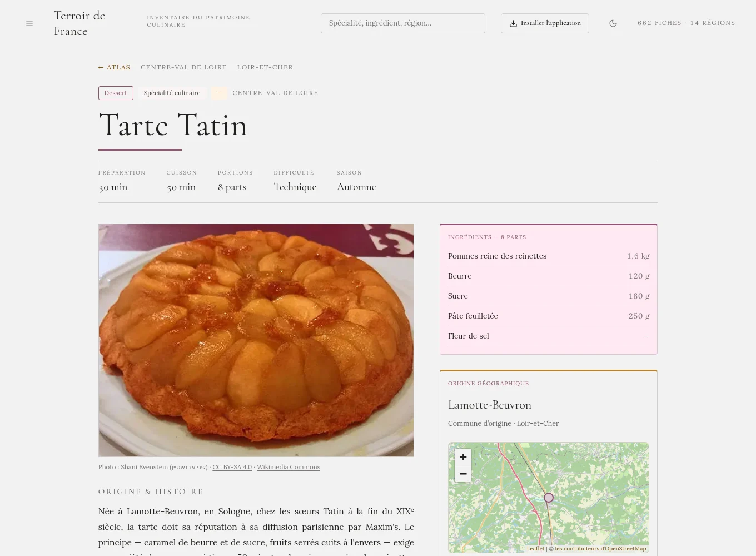Image resolution: width=756 pixels, height=556 pixels.
Task: Open the OpenStreetMap contributors link
Action: (x=600, y=549)
